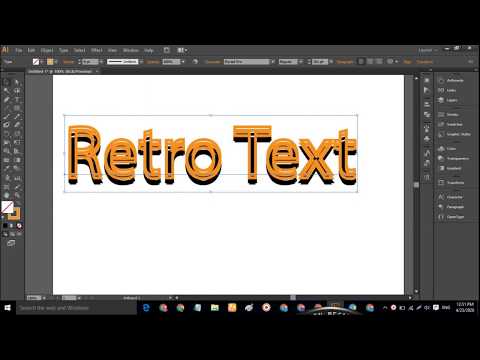Set fill to None in toolbox
This screenshot has width=480, height=360.
click(19, 226)
